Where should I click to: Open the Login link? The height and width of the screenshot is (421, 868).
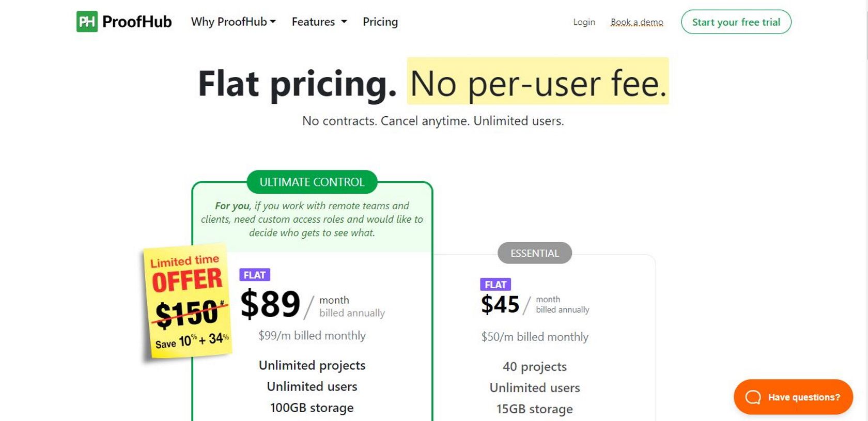coord(583,22)
